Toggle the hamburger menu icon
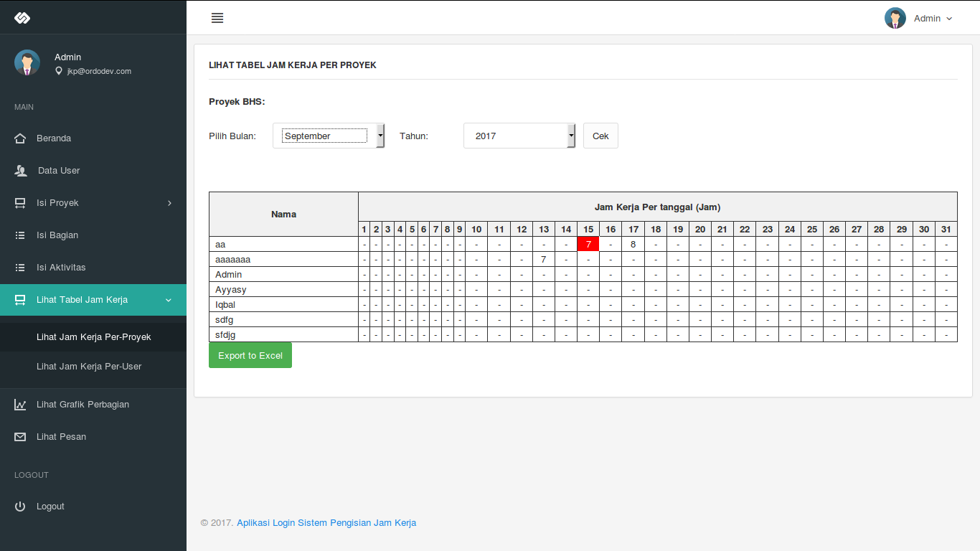The image size is (980, 551). click(x=217, y=18)
